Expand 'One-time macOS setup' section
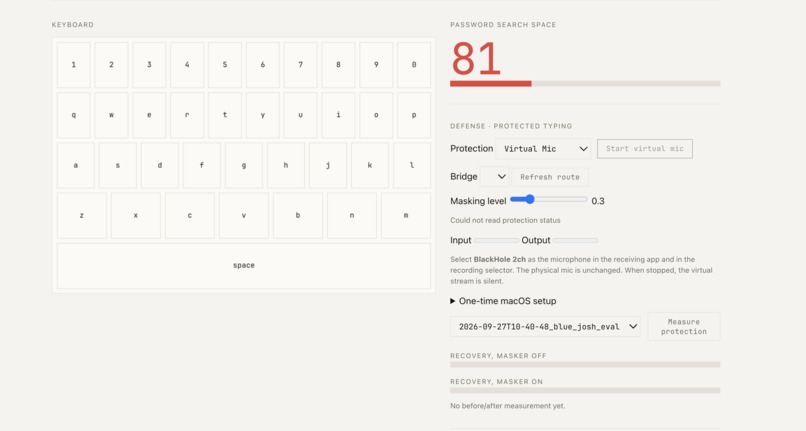 click(503, 301)
